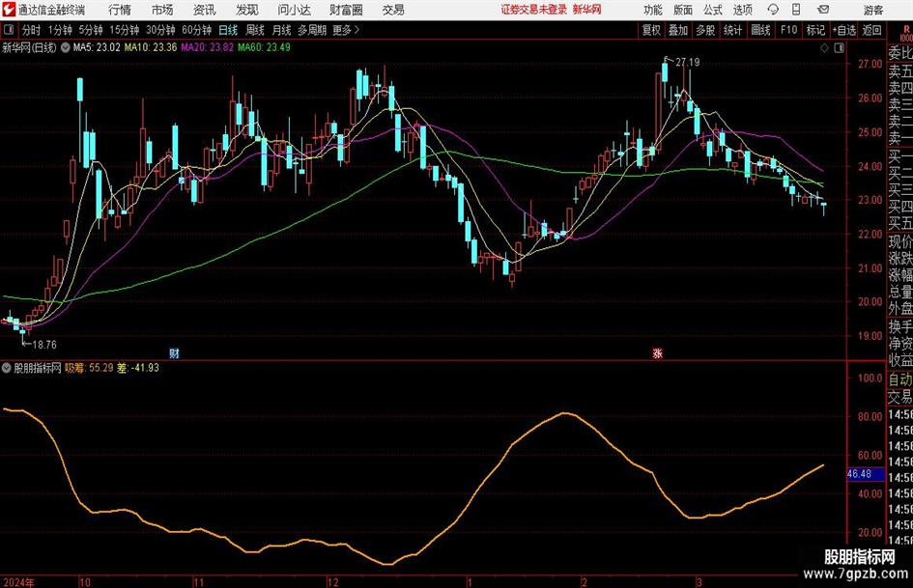Click the 新华网 stock name in title bar
Screen dimensions: 913x588
587,10
